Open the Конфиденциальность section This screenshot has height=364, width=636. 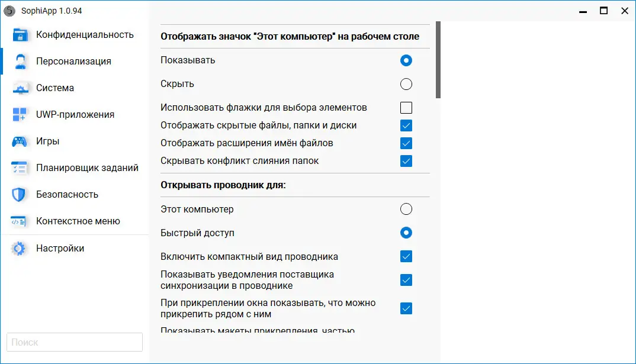[x=77, y=34]
